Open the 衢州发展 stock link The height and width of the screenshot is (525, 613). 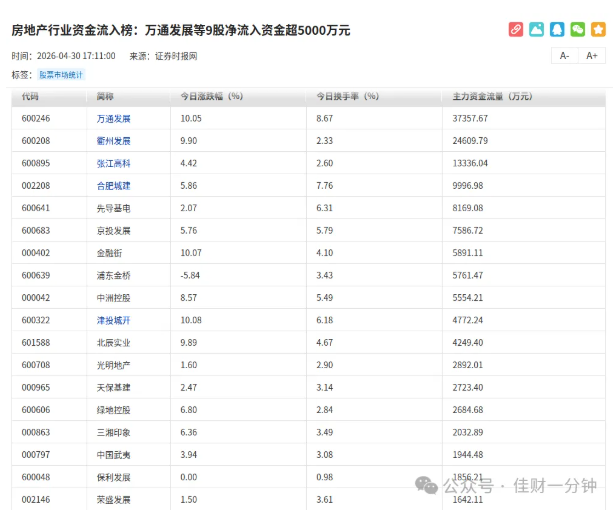113,141
